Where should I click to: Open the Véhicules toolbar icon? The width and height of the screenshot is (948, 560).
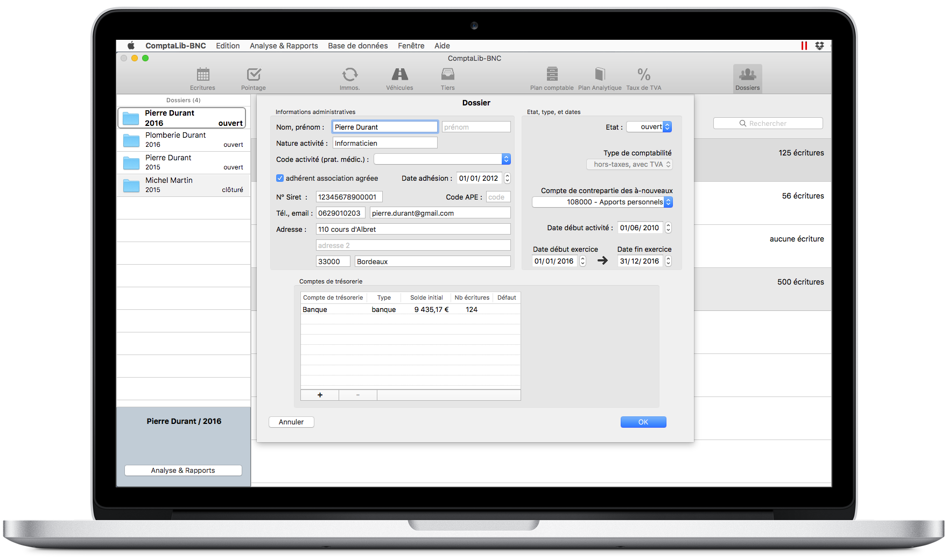point(399,79)
